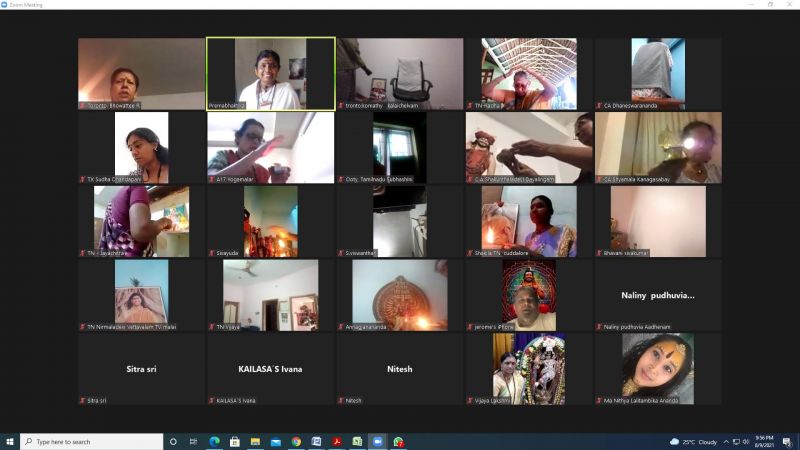Screen dimensions: 800x450
Task: Click the KAILASA'S Ivana participant tile
Action: coord(270,369)
